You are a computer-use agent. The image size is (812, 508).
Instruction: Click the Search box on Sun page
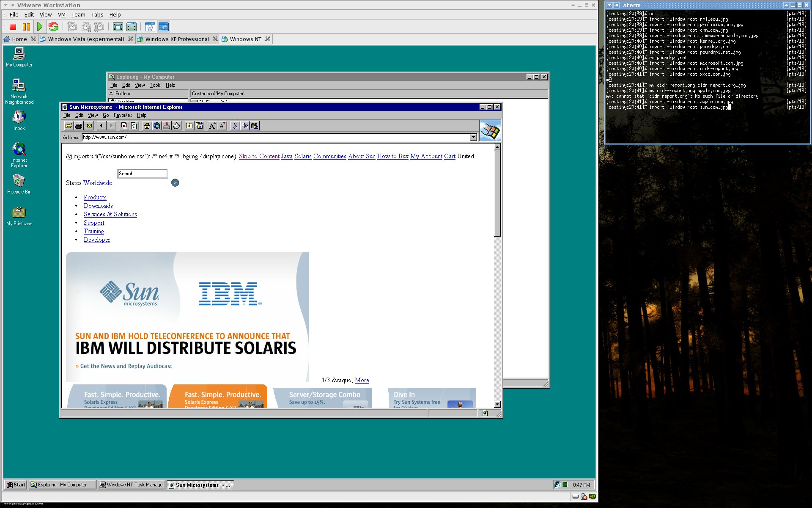tap(143, 174)
